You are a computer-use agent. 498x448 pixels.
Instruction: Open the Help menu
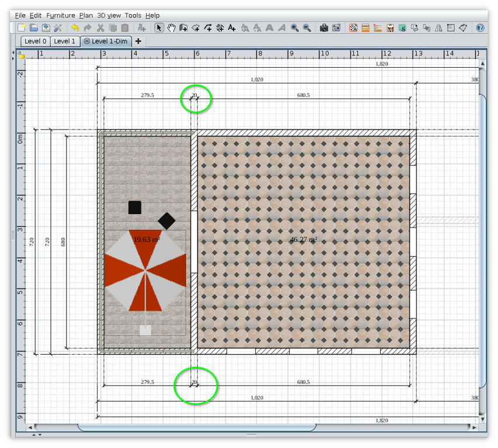tap(152, 15)
